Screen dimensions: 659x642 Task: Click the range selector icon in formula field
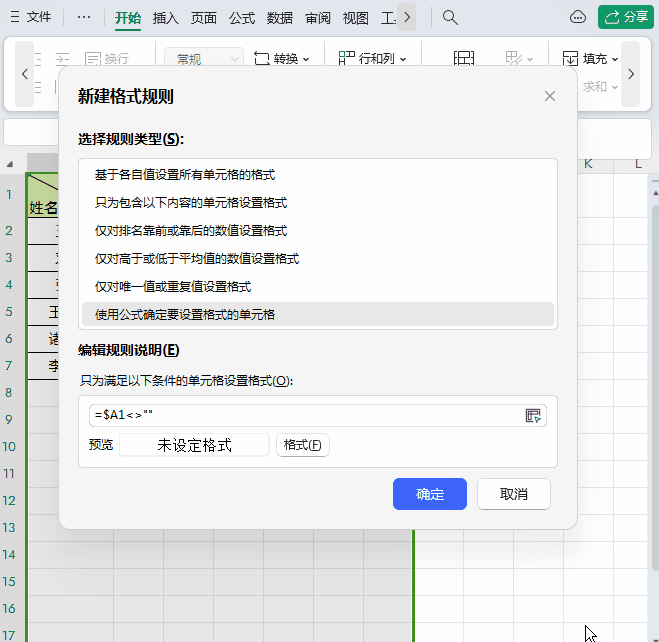pos(533,416)
